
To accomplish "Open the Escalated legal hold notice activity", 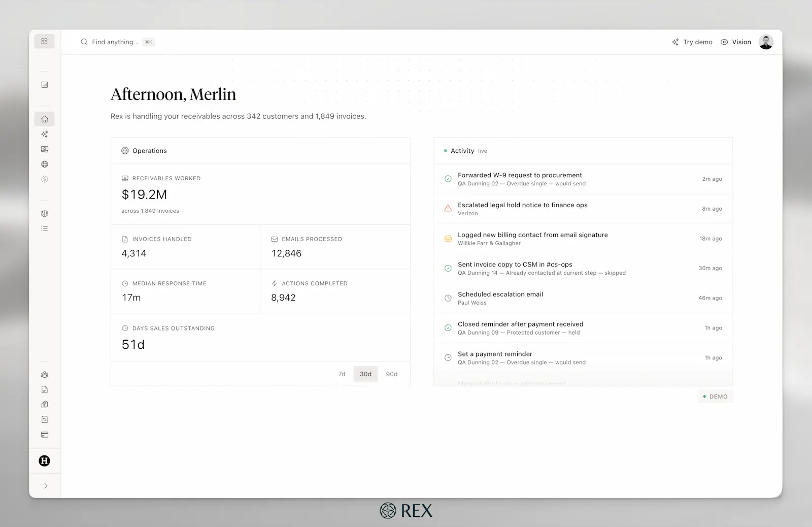I will point(583,209).
